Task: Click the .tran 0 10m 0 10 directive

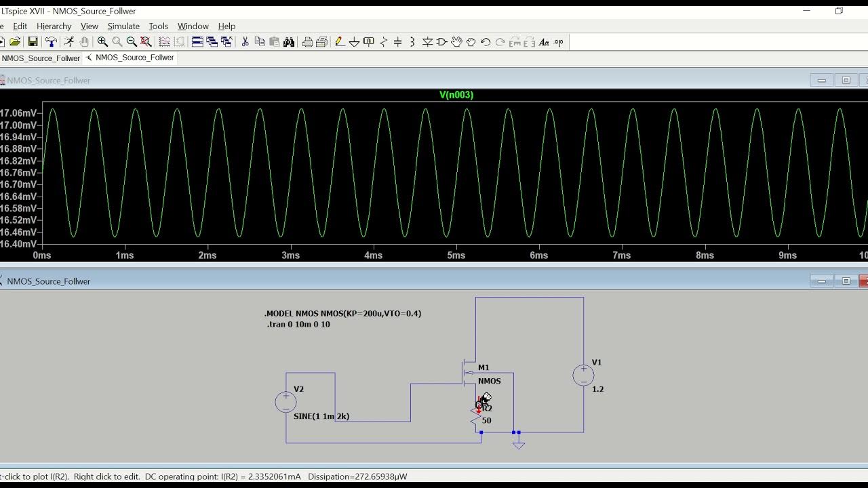Action: (299, 324)
